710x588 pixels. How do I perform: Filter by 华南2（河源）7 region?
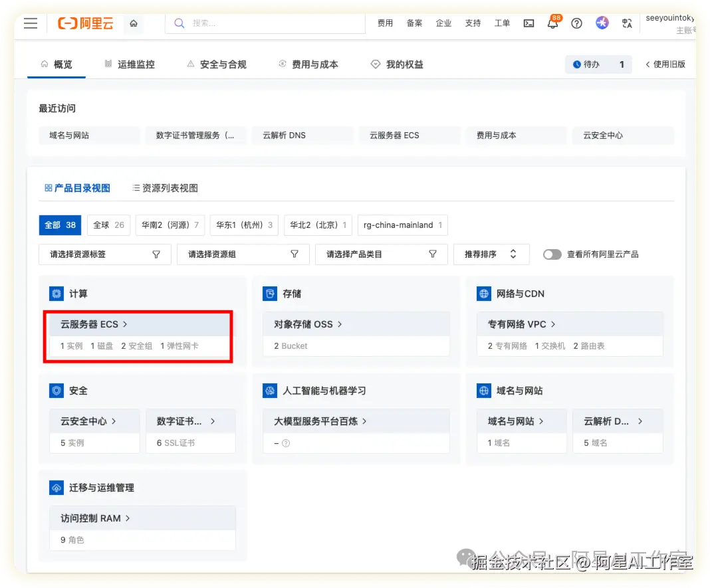tap(170, 225)
